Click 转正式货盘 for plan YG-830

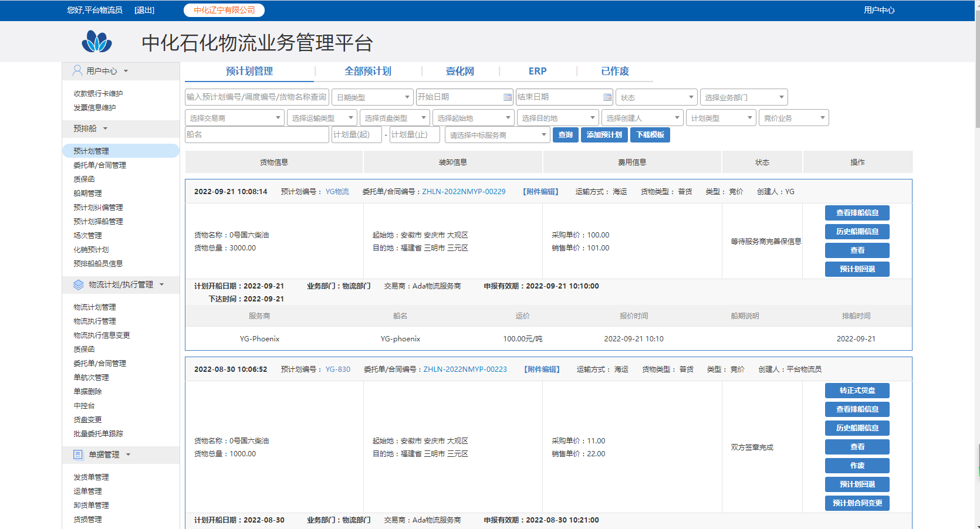[x=857, y=391]
